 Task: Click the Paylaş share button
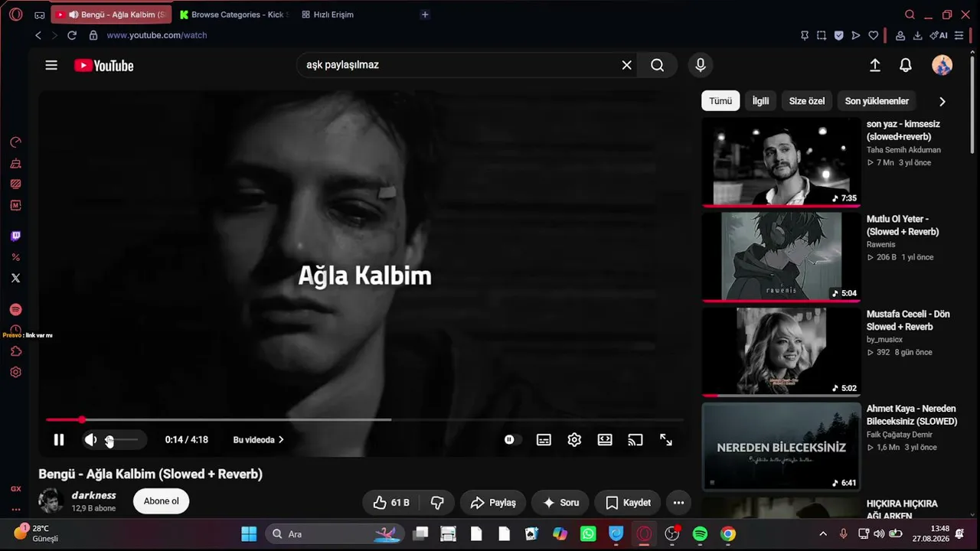tap(493, 503)
